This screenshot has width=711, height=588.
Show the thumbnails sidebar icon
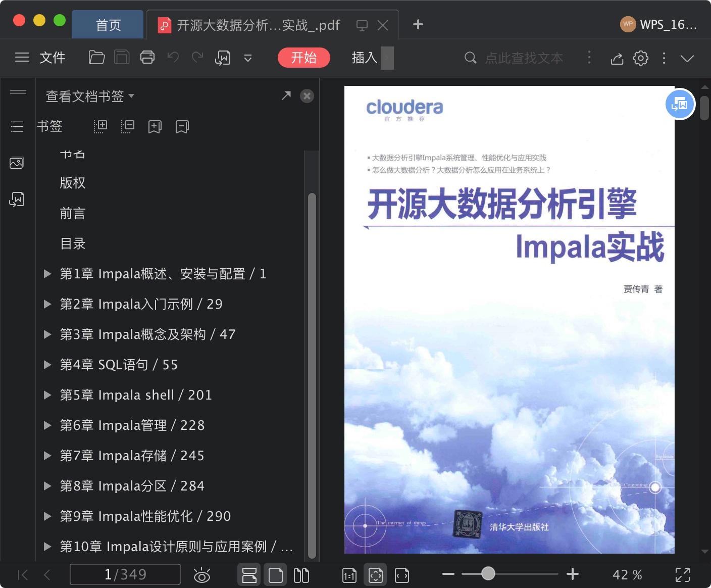[17, 163]
